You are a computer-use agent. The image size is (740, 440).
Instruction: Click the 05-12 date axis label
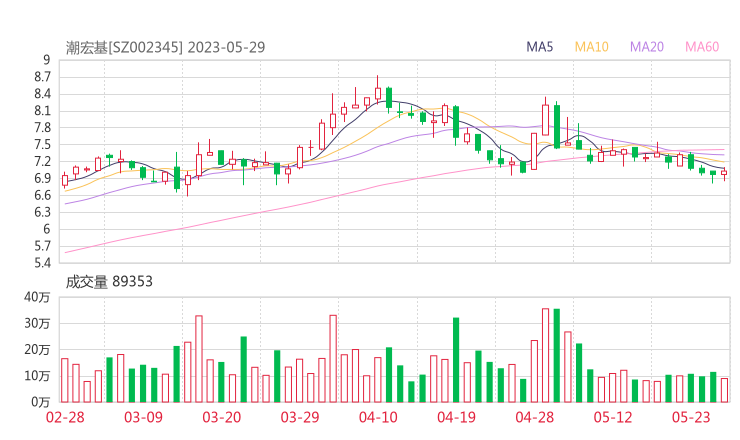click(x=613, y=417)
